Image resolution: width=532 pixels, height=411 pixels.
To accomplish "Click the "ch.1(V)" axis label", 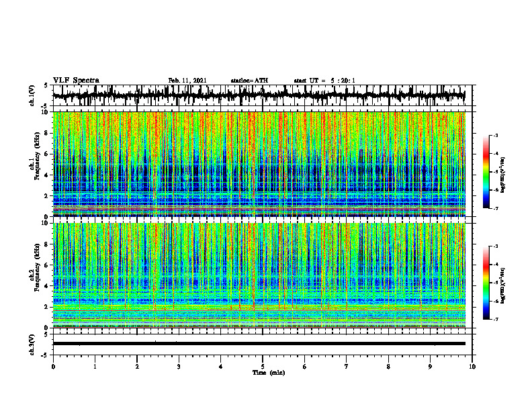I will [x=32, y=95].
